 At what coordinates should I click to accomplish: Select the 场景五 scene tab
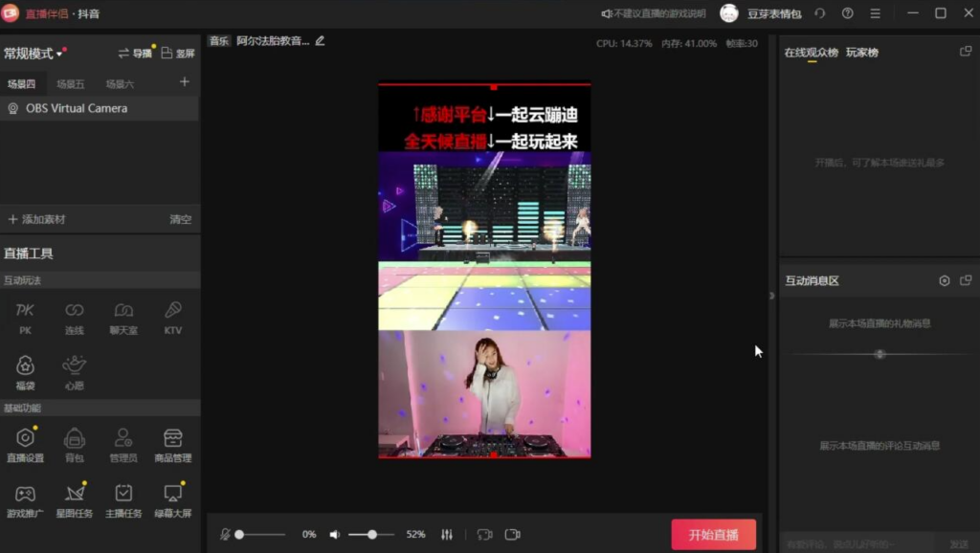70,84
